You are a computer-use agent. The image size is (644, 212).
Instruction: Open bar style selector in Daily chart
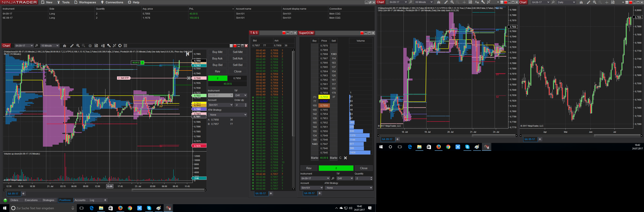coord(581,2)
